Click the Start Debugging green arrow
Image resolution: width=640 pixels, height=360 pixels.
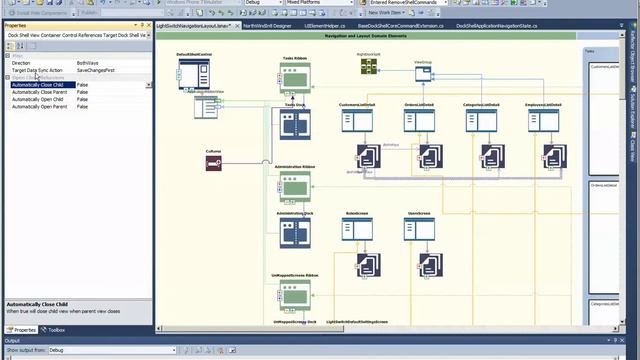pos(159,2)
